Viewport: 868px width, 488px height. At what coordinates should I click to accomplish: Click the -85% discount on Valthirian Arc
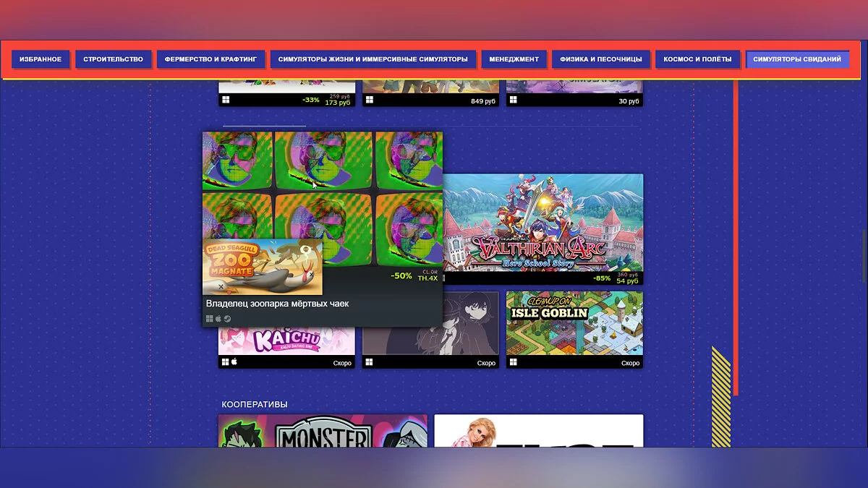click(600, 278)
